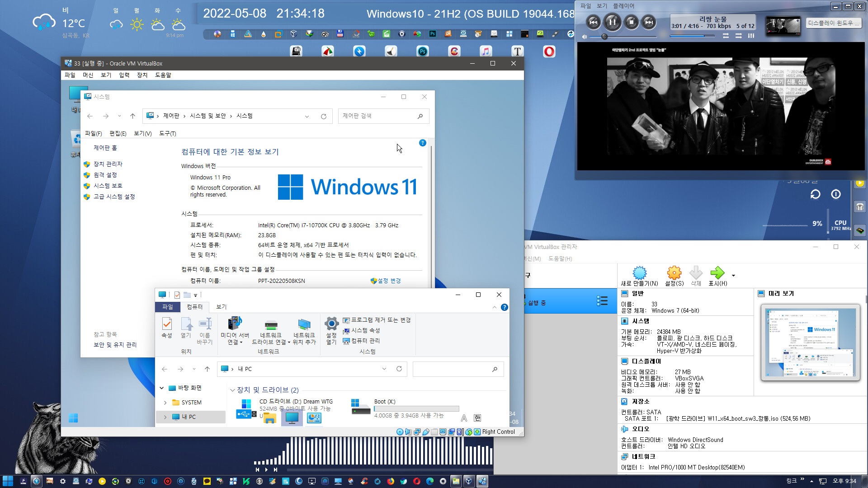Click Start button inside Windows 11 VM
The width and height of the screenshot is (868, 488).
(x=73, y=418)
